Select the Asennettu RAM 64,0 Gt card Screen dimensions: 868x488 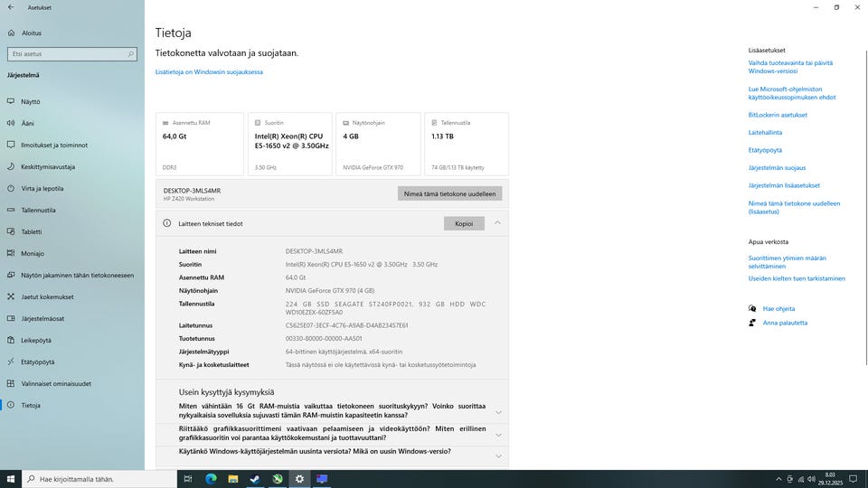(199, 144)
